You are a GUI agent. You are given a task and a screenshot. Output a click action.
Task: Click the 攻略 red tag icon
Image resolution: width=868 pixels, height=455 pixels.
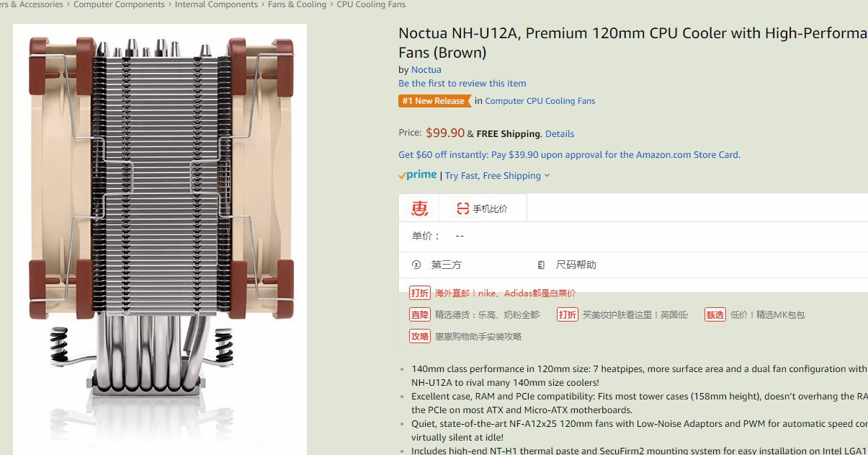tap(420, 336)
